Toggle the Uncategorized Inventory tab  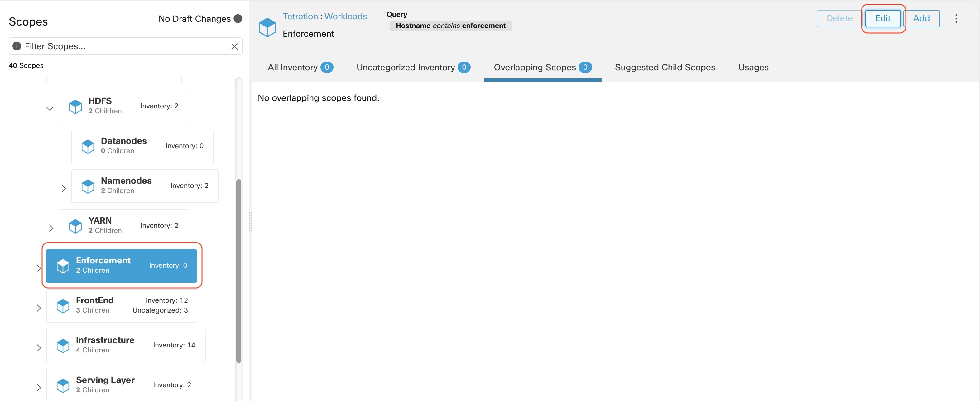(x=413, y=68)
